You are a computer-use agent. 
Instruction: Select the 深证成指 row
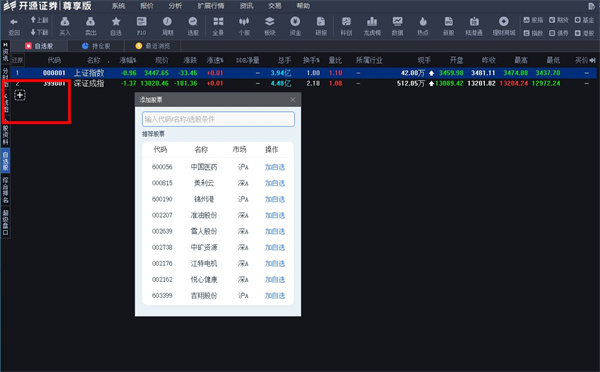304,83
